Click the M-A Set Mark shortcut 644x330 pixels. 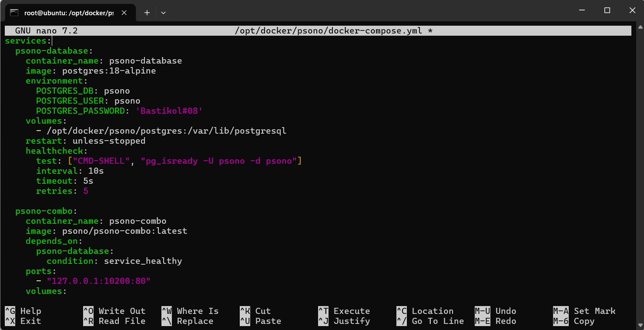point(584,311)
